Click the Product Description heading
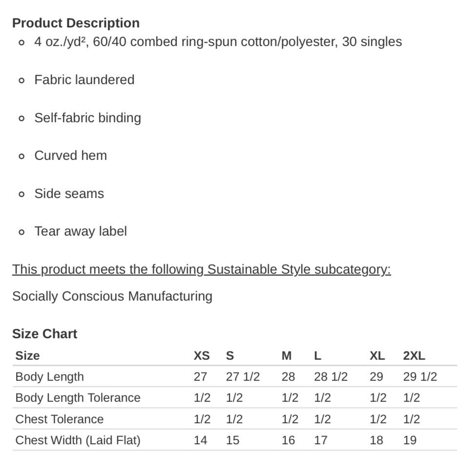 tap(76, 23)
